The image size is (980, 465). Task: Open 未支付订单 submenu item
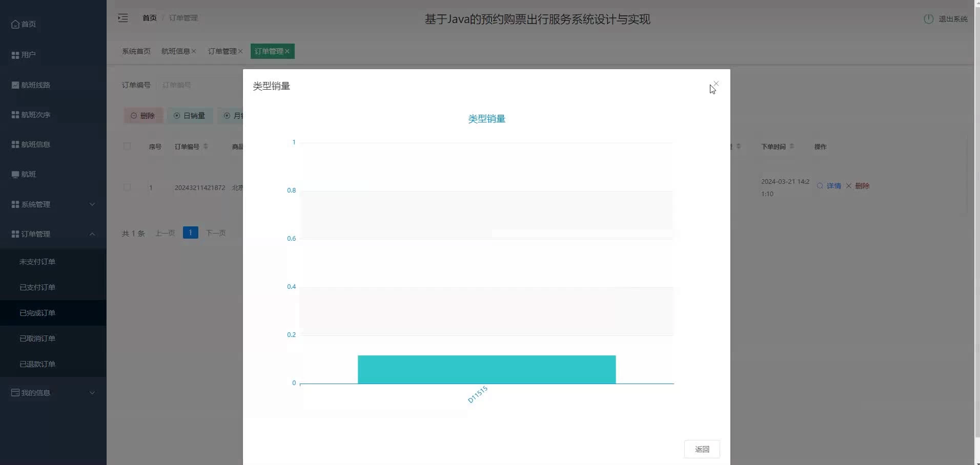(x=53, y=262)
